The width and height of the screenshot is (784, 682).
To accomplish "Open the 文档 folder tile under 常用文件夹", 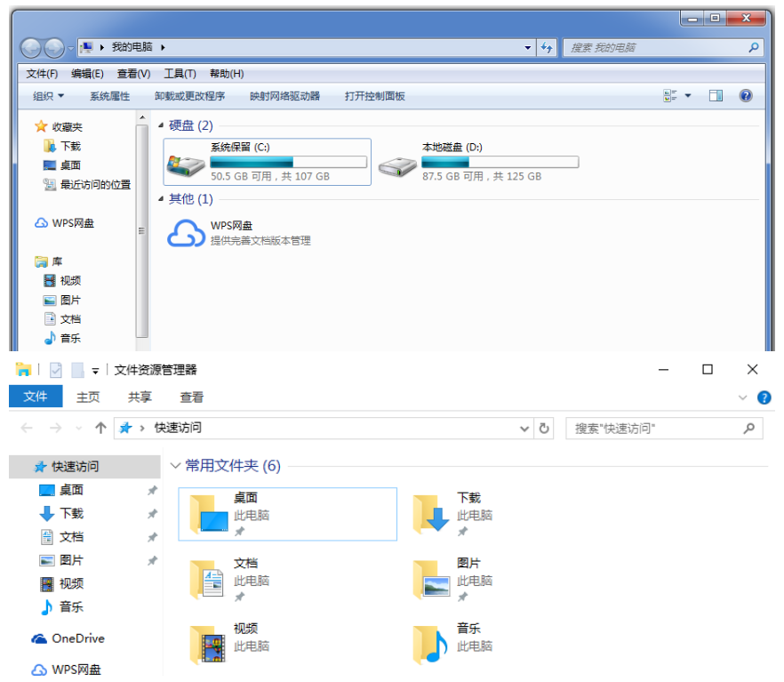I will coord(230,580).
